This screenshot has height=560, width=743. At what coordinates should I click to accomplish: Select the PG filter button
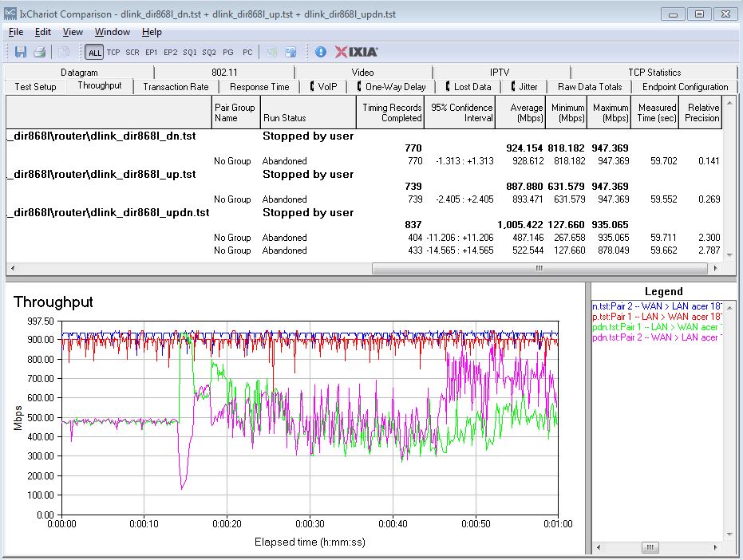pos(228,53)
